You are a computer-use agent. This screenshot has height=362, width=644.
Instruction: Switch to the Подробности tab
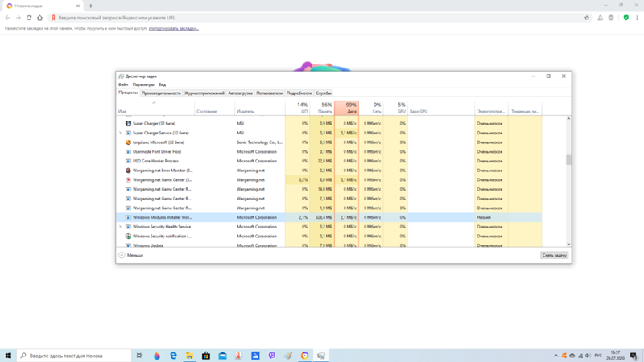point(299,93)
